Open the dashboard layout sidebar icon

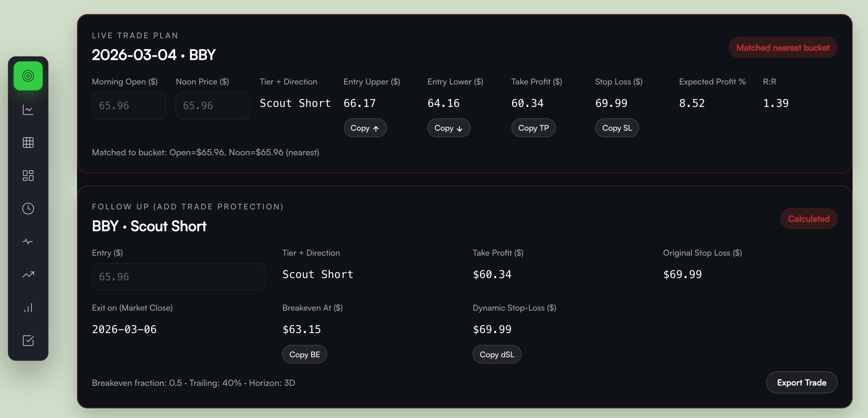coord(28,176)
